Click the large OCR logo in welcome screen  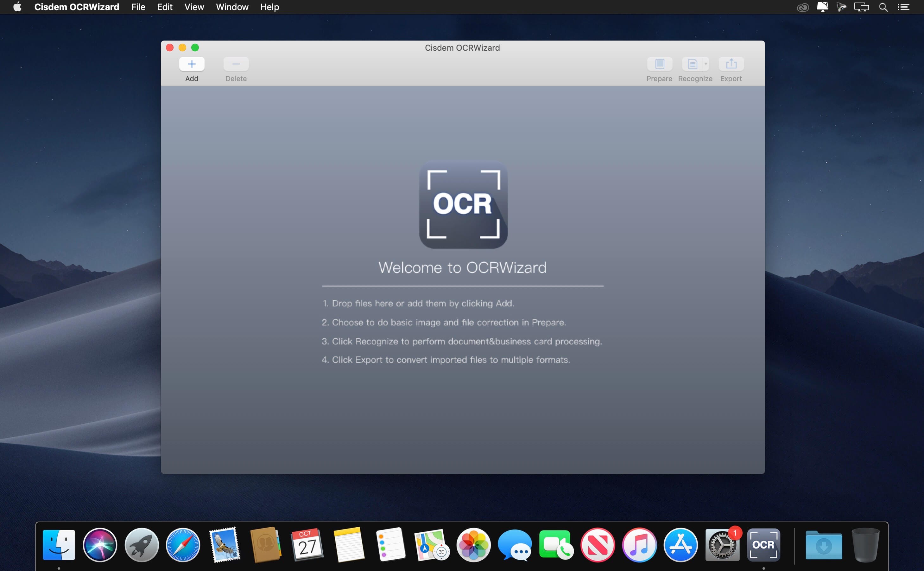point(463,204)
